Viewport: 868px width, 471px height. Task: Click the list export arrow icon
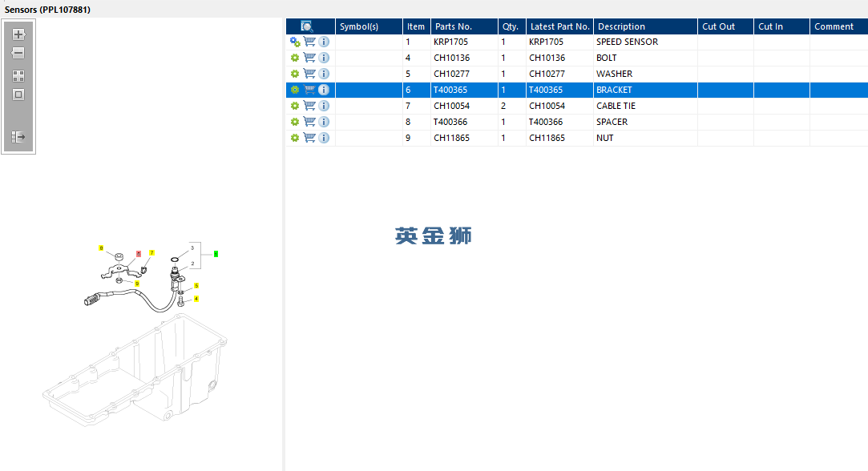[18, 137]
